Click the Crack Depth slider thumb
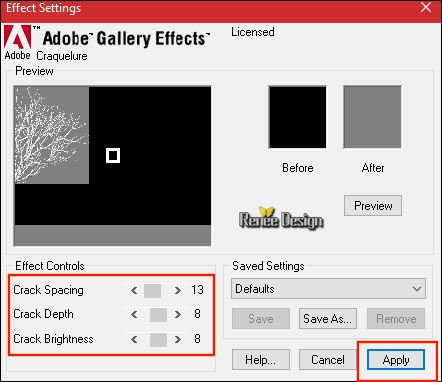The image size is (442, 382). pos(158,315)
